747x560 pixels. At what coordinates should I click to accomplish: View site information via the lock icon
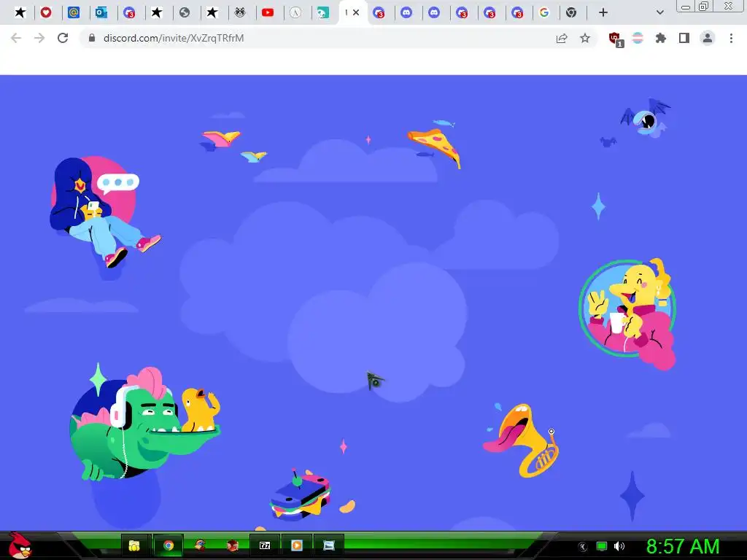tap(92, 38)
